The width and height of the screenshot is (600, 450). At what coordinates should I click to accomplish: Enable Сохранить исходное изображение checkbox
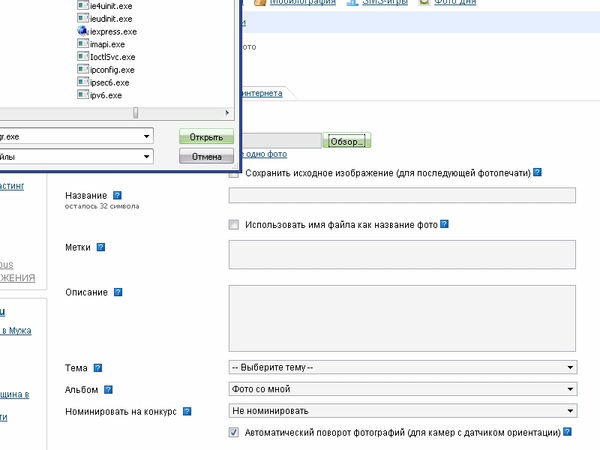pos(234,173)
